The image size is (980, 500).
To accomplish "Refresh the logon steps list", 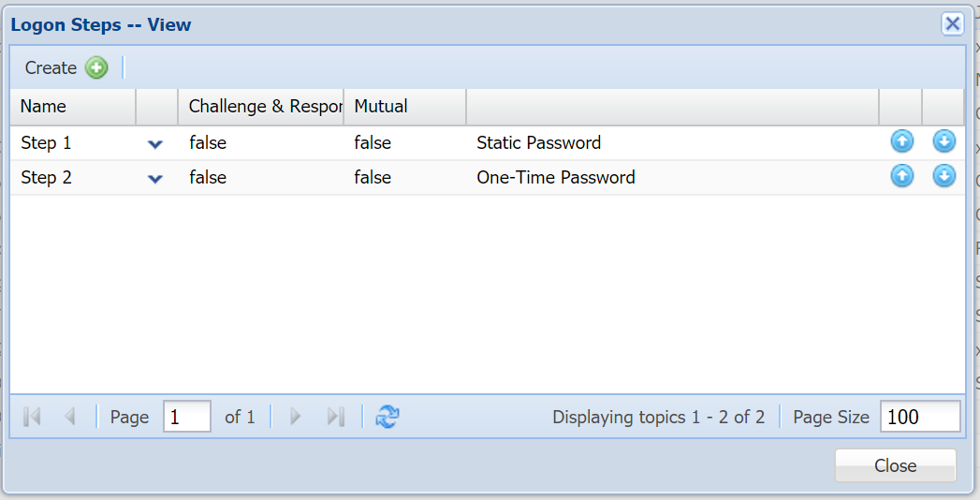I will pyautogui.click(x=387, y=417).
